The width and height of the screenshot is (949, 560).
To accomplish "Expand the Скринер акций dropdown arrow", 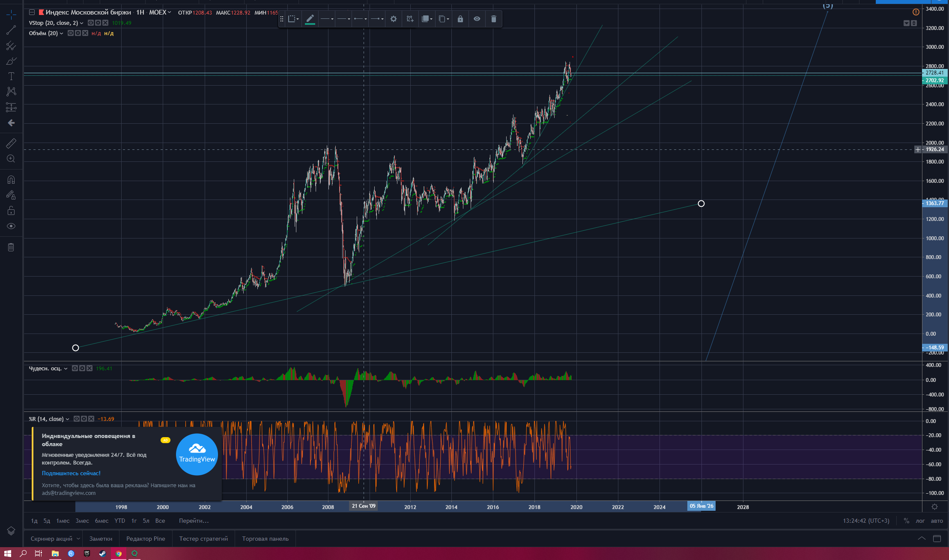I will [x=78, y=539].
